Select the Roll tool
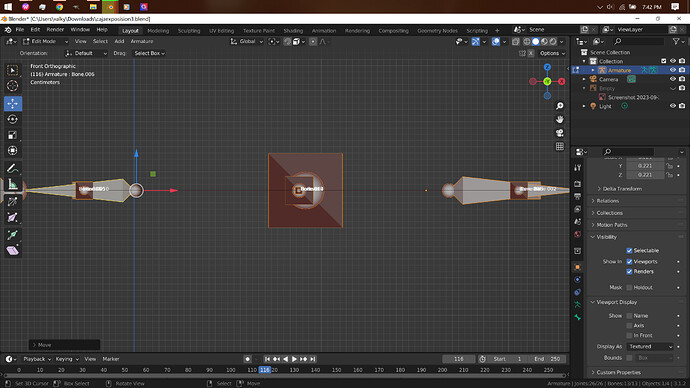690x388 pixels. [x=12, y=201]
